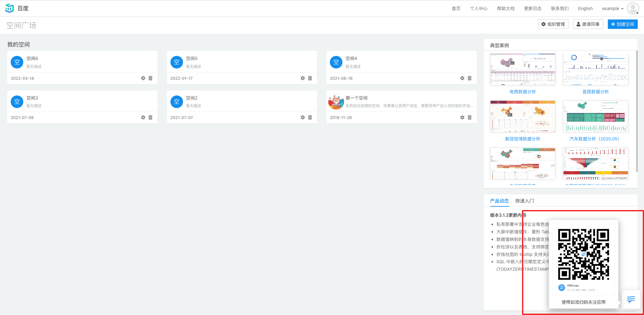Click the 创建空间 button

623,24
